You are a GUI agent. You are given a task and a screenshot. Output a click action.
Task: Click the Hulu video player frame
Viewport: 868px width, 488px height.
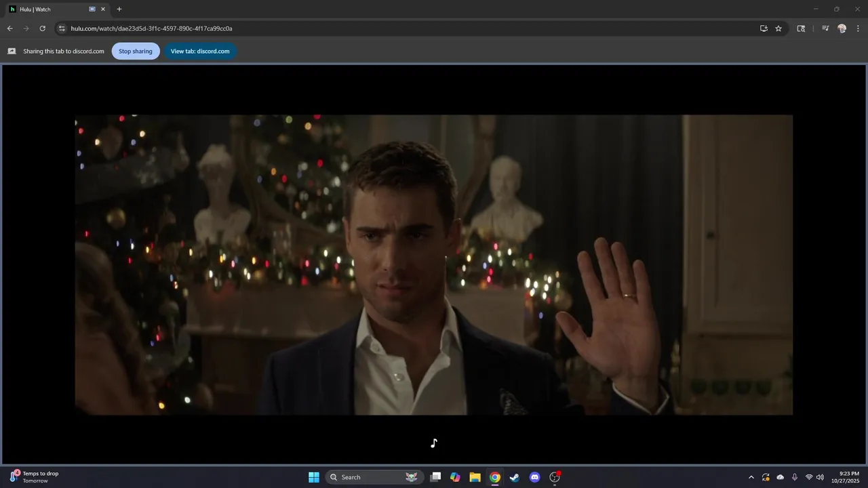point(434,264)
